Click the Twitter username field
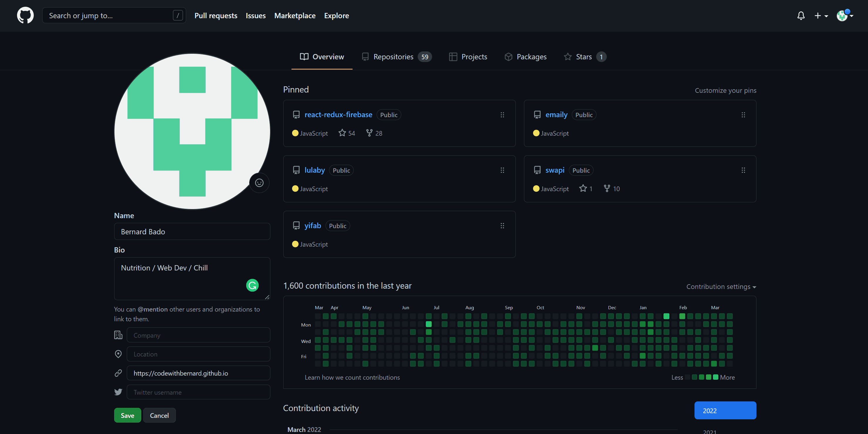This screenshot has width=868, height=434. (x=198, y=392)
